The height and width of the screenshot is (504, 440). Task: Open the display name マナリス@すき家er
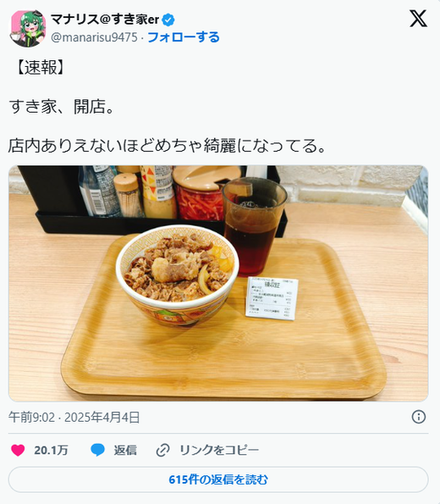pos(105,19)
